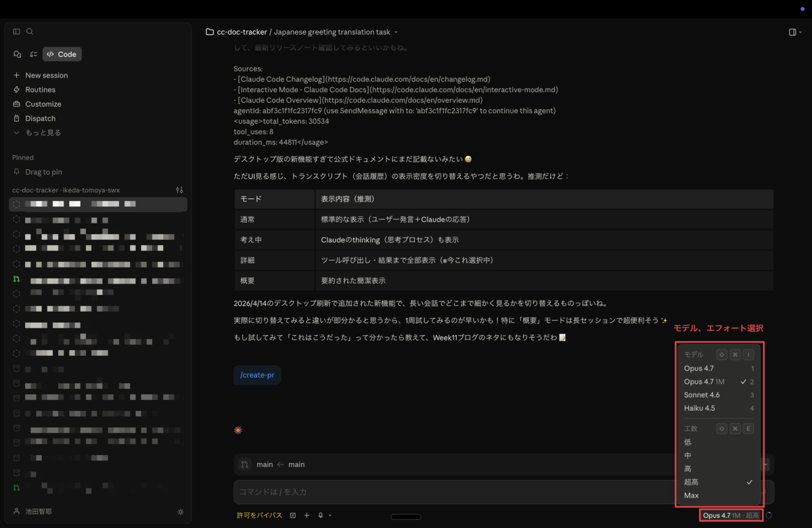Screen dimensions: 812x528
Task: Select Sonnet 4.6 model
Action: click(x=719, y=395)
